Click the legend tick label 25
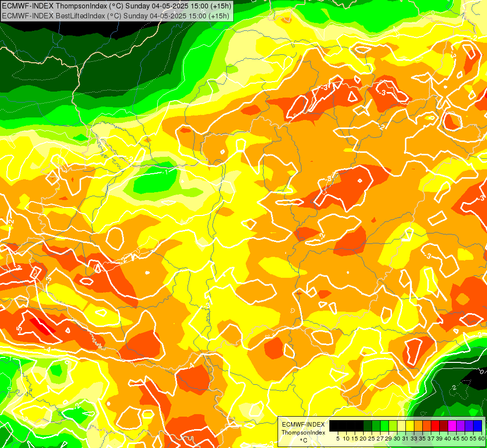The height and width of the screenshot is (448, 487). [372, 439]
